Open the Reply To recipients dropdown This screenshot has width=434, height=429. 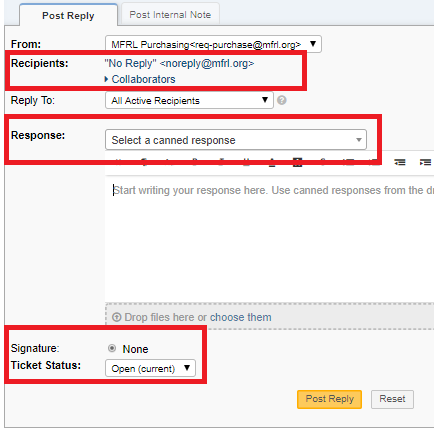(x=189, y=100)
